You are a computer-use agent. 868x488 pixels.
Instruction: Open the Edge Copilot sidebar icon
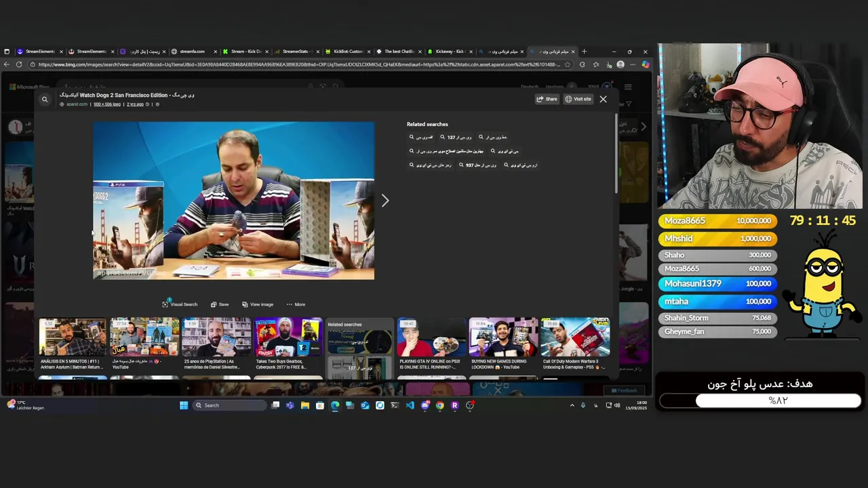click(645, 64)
